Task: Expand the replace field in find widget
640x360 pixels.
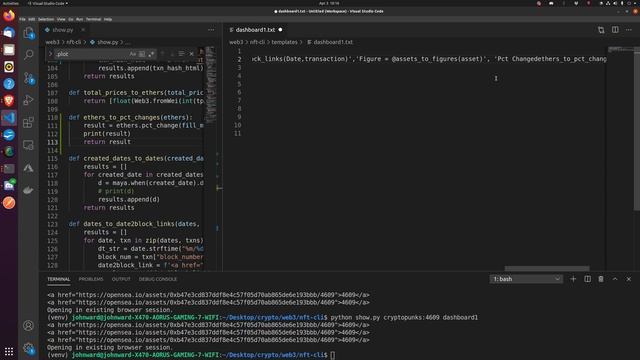Action: pyautogui.click(x=51, y=54)
